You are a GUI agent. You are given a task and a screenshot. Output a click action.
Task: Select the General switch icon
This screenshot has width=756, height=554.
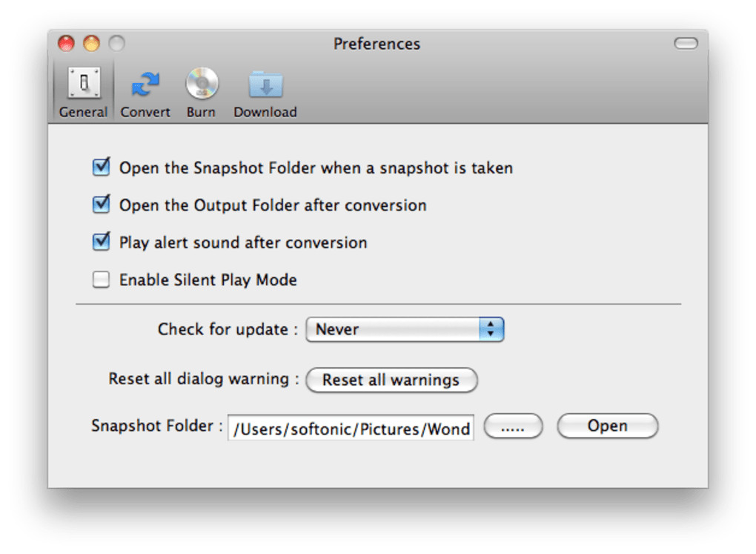click(x=84, y=83)
